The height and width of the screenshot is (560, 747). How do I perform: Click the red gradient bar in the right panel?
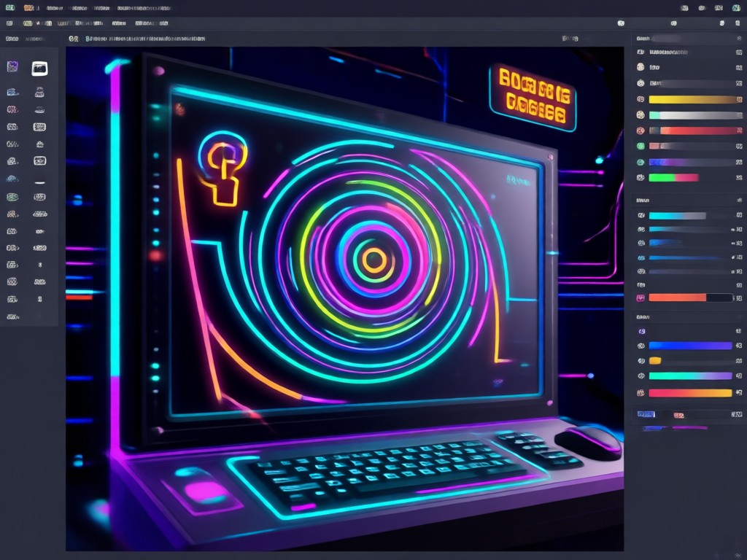click(695, 131)
